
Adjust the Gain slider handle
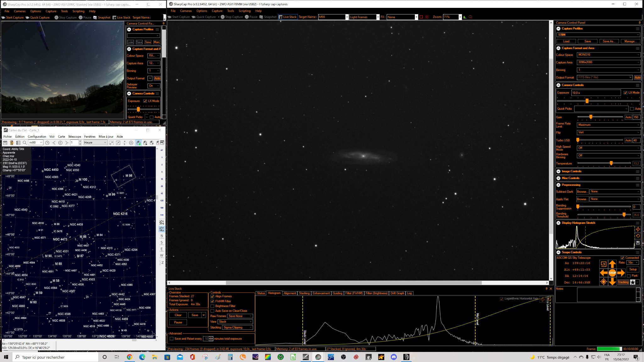pyautogui.click(x=591, y=117)
